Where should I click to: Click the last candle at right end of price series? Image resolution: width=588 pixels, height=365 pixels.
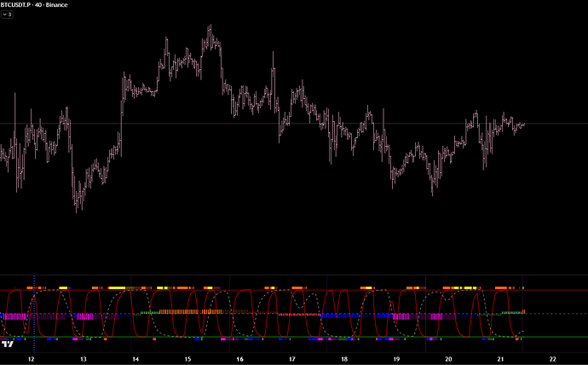click(522, 125)
